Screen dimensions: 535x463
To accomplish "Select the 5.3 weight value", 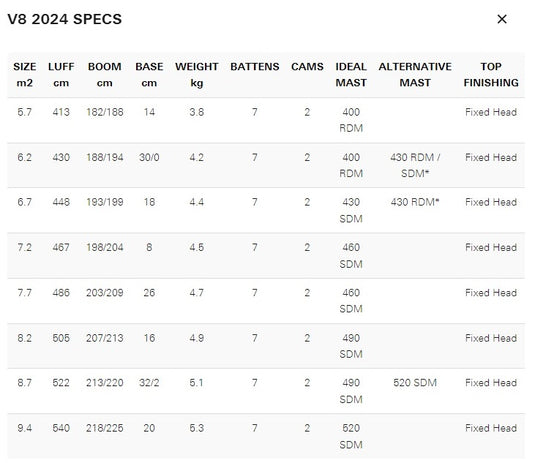I will (197, 428).
